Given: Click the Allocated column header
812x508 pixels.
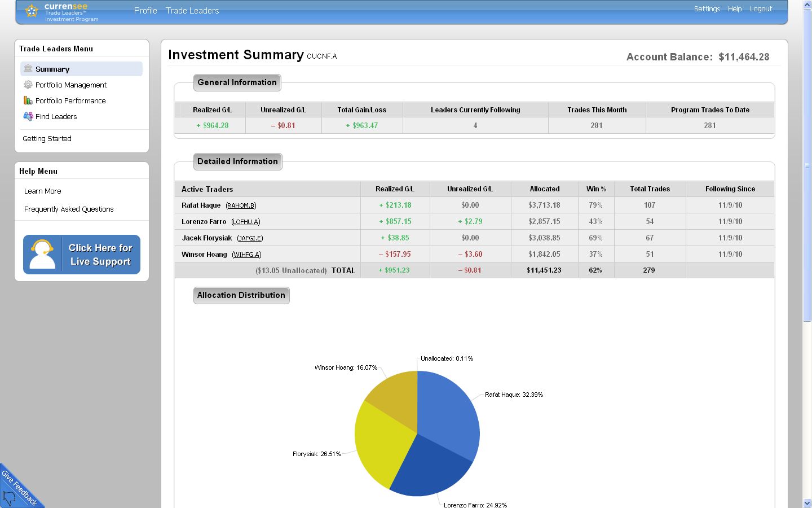Looking at the screenshot, I should point(545,189).
